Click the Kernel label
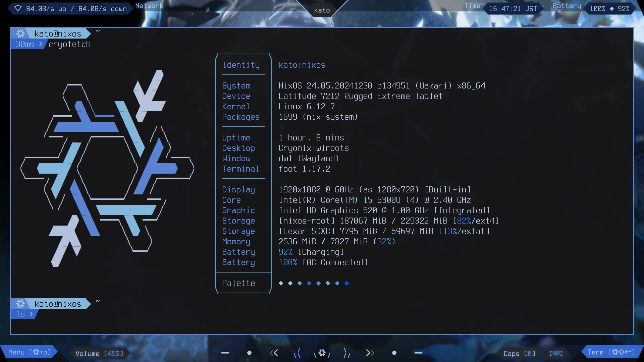 point(236,107)
